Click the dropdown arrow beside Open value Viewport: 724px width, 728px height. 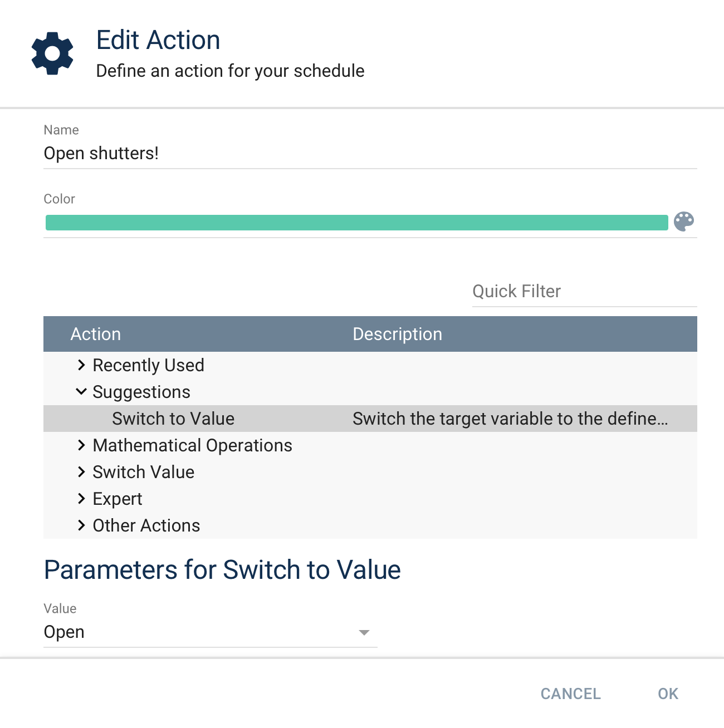[364, 633]
